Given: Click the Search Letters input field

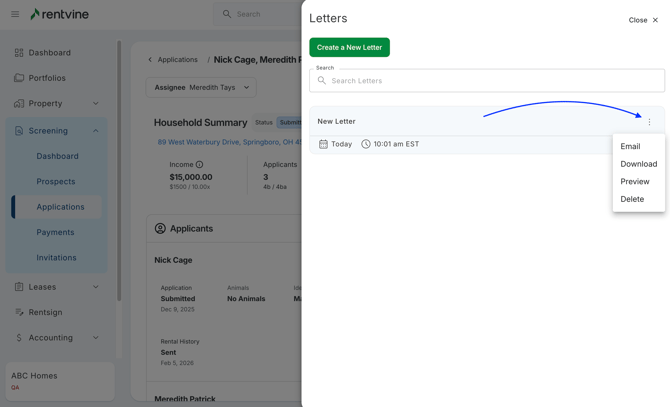Looking at the screenshot, I should coord(490,81).
